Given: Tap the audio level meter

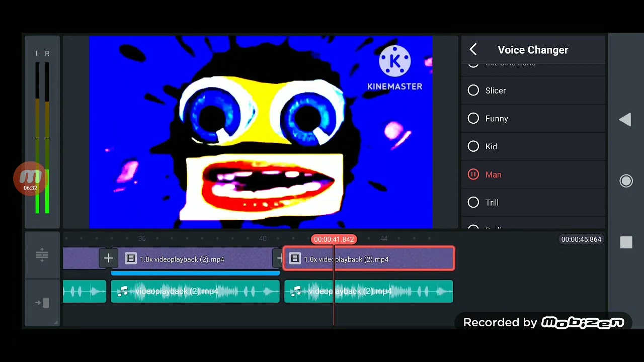Looking at the screenshot, I should pyautogui.click(x=42, y=132).
